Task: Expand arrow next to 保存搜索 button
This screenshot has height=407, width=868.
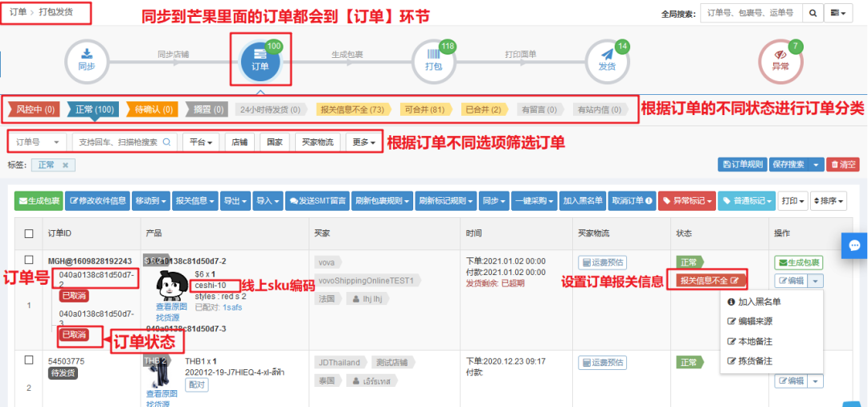Action: 816,164
